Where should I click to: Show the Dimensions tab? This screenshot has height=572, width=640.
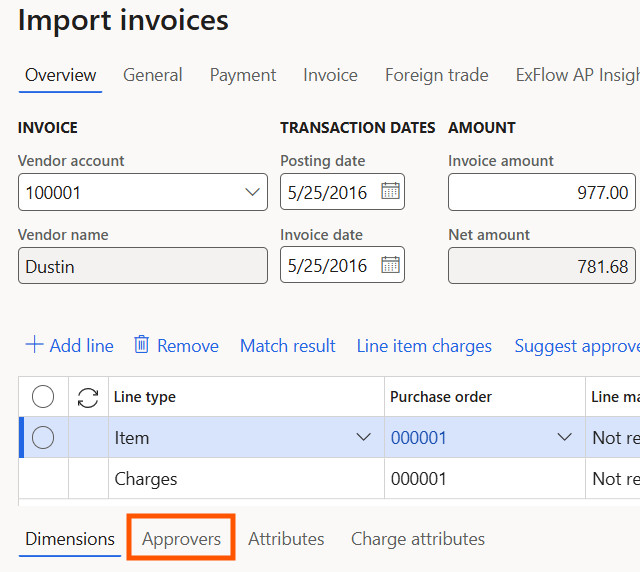tap(70, 539)
